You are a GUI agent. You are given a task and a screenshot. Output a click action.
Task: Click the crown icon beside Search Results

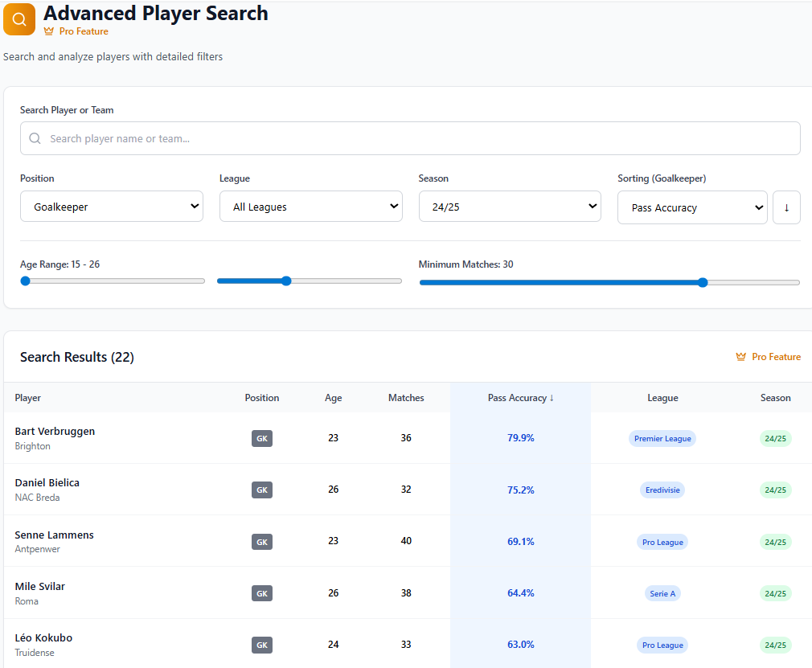tap(740, 356)
